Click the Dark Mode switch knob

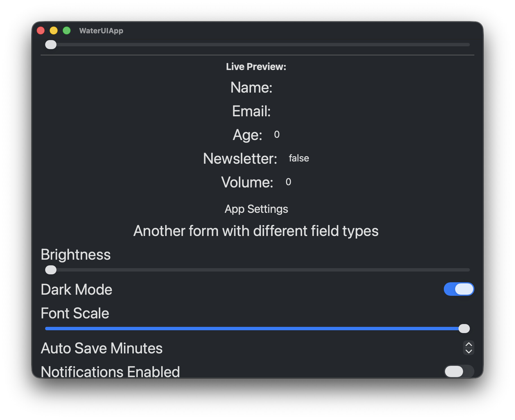464,289
